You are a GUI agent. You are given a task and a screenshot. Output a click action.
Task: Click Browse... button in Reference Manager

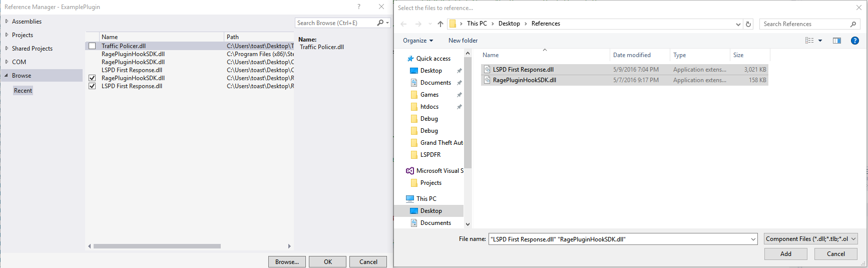tap(287, 262)
